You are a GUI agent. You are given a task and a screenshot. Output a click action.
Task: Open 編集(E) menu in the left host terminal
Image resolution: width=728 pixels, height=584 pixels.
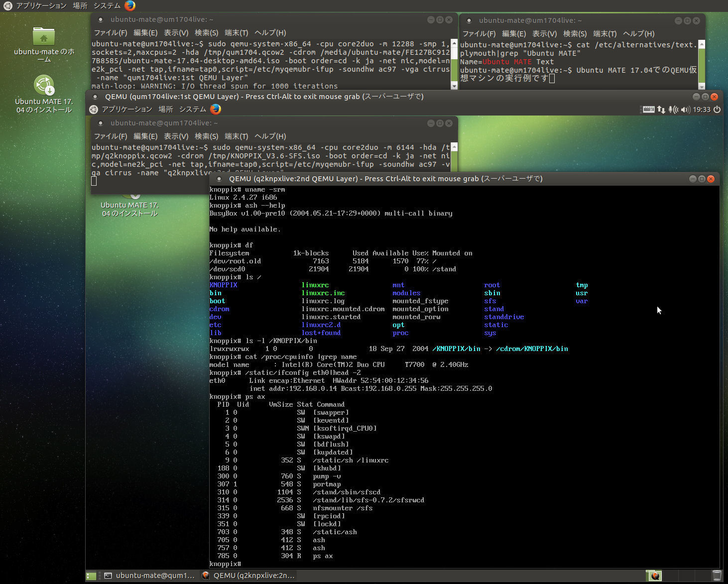145,33
